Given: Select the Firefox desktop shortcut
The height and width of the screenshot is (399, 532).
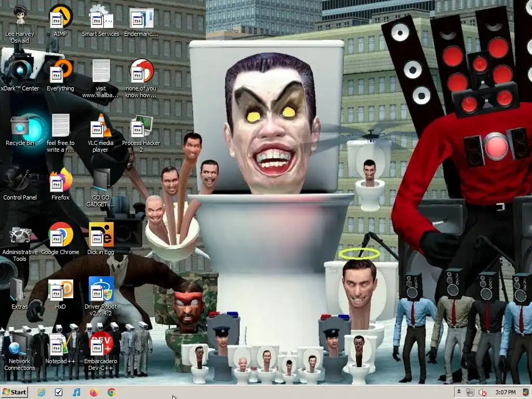Looking at the screenshot, I should 60,184.
